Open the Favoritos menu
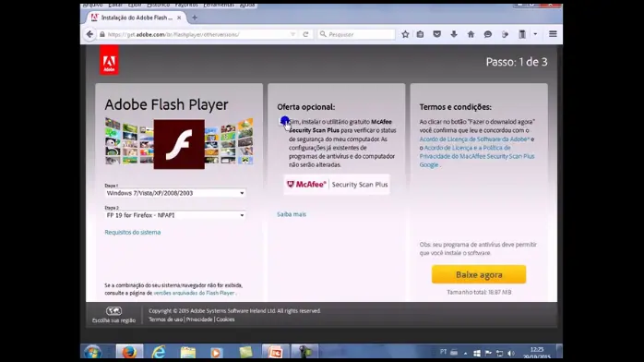Screen dimensions: 644x362 coord(186,5)
